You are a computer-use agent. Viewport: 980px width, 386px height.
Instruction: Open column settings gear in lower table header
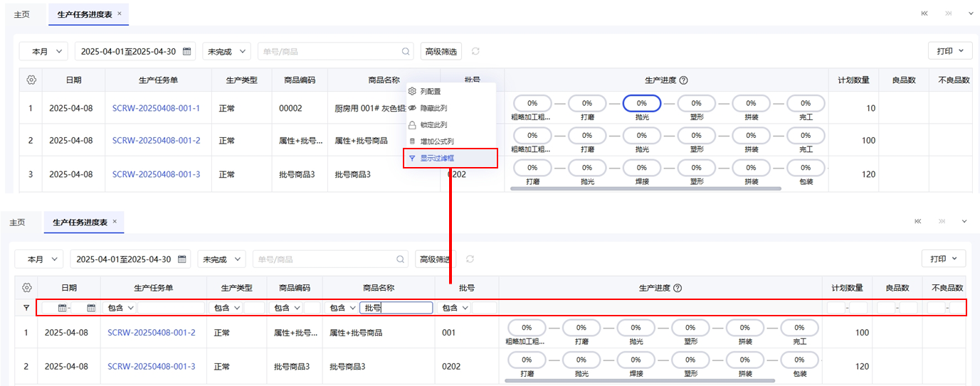[x=26, y=288]
